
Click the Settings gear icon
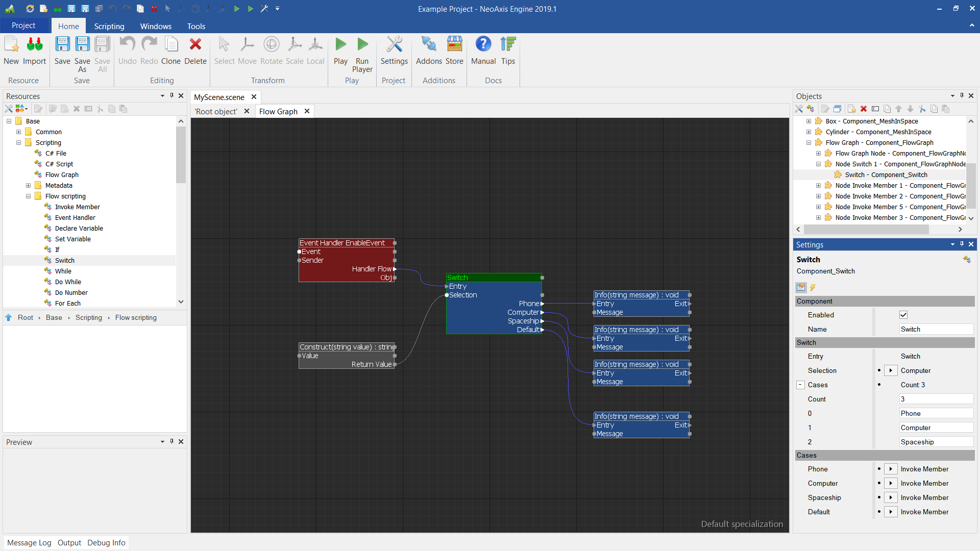click(394, 51)
